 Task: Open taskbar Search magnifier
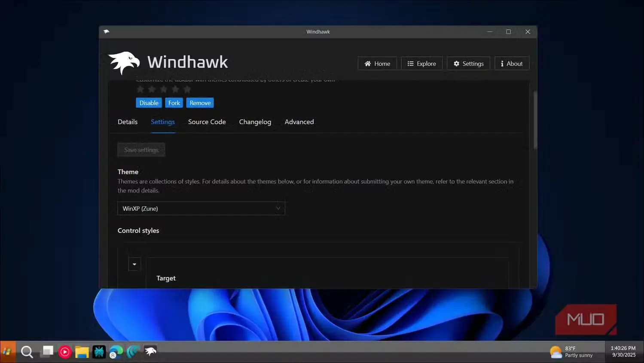pyautogui.click(x=27, y=352)
